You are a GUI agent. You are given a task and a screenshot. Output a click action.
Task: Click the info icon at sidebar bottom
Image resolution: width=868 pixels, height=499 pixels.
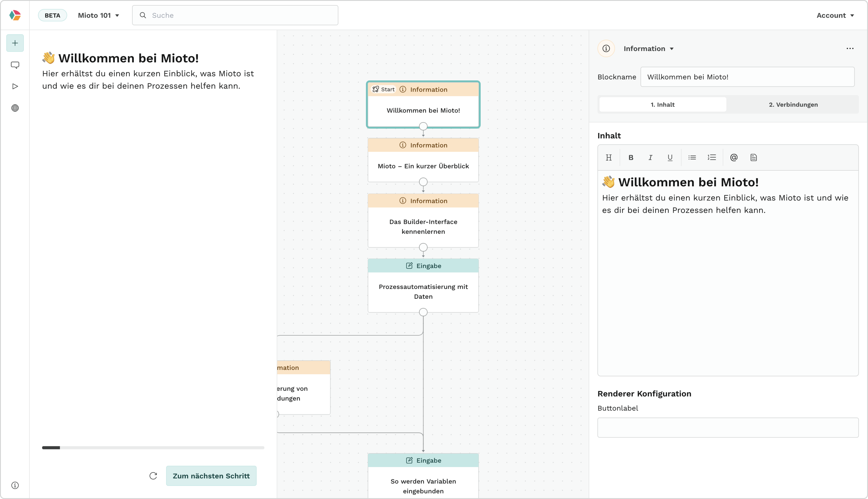pyautogui.click(x=15, y=485)
